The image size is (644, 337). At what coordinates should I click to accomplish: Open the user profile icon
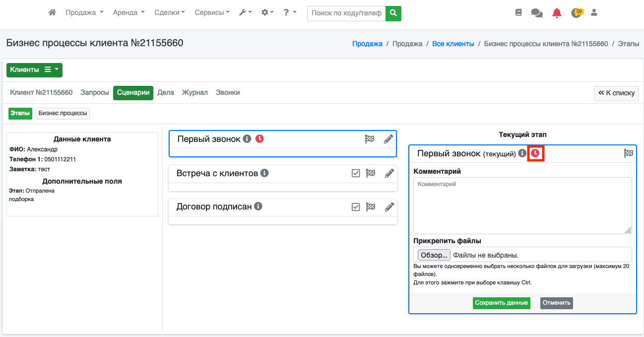tap(594, 13)
